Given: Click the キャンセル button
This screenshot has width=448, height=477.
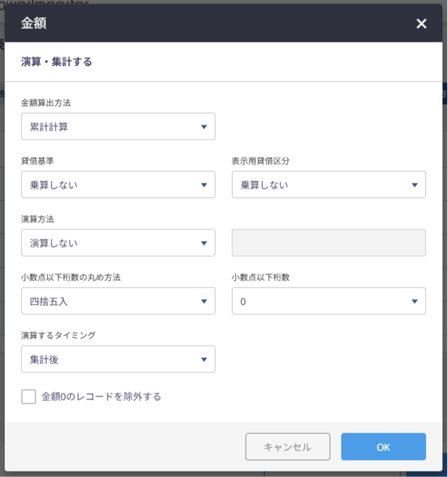Looking at the screenshot, I should click(288, 447).
